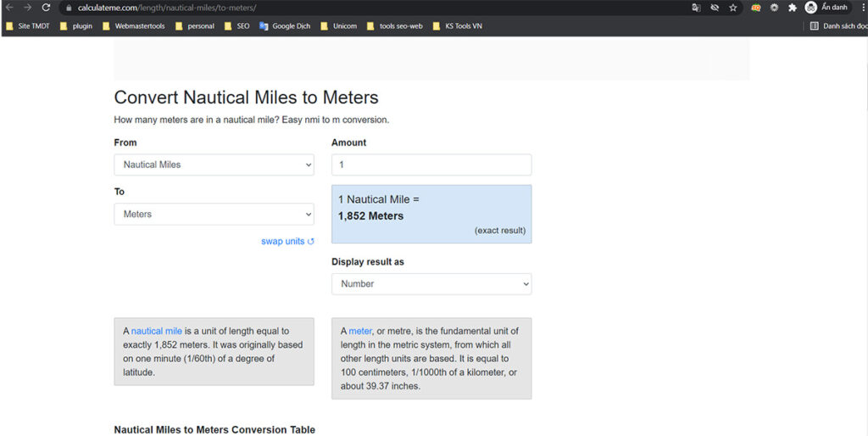Click the Amount input field
The width and height of the screenshot is (868, 436).
pos(431,165)
